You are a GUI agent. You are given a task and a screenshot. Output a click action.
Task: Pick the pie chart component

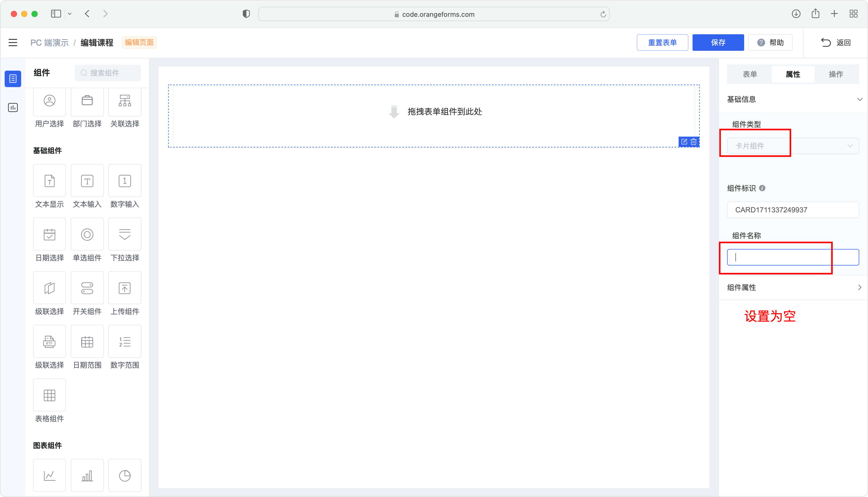(x=125, y=476)
